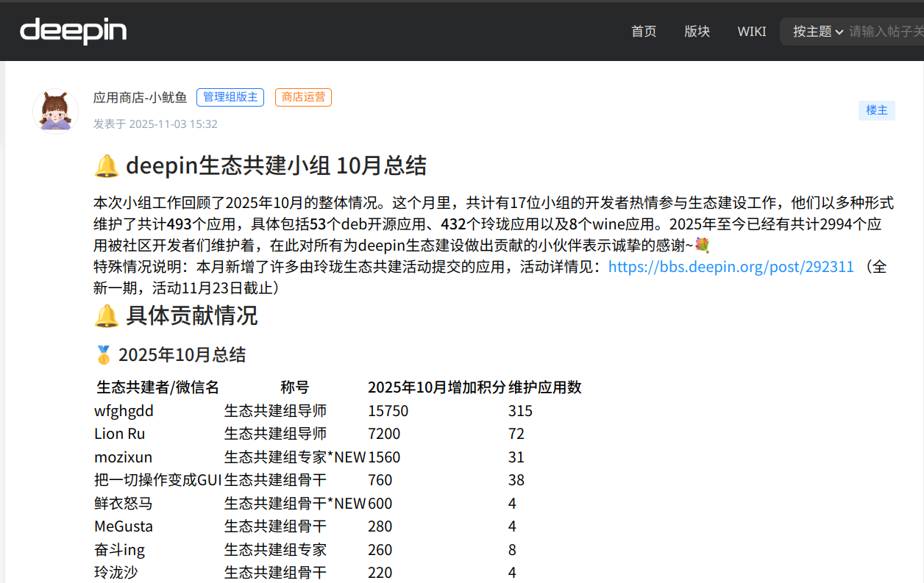Open the WIKI navigation item

(752, 32)
